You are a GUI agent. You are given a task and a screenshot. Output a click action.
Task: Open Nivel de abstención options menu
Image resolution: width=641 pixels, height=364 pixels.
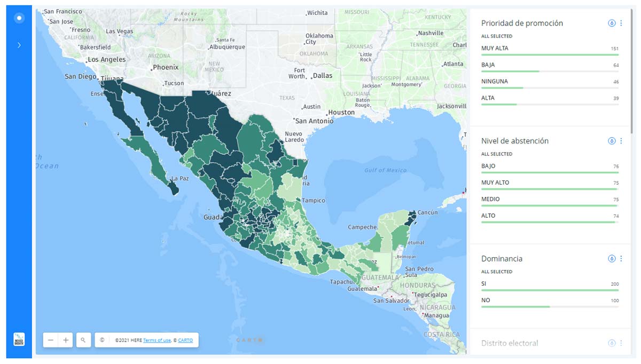[x=621, y=141]
